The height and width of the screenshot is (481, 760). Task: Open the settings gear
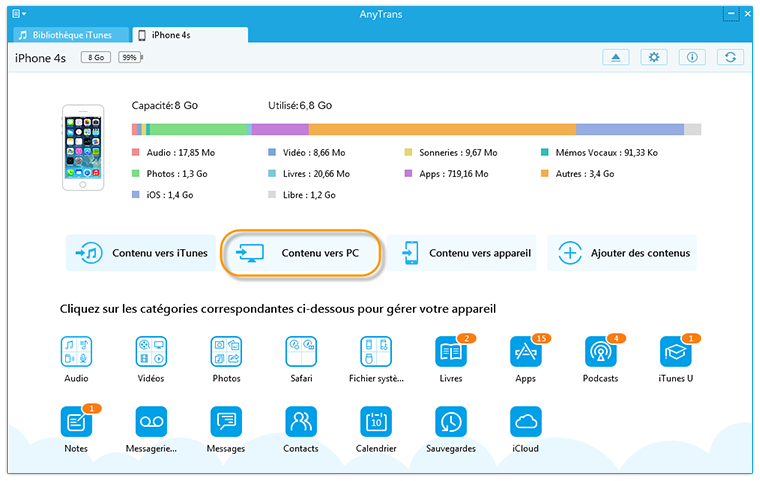(x=654, y=57)
